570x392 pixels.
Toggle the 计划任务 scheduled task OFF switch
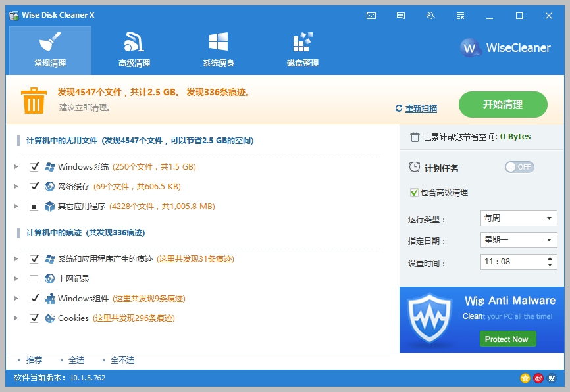point(518,167)
